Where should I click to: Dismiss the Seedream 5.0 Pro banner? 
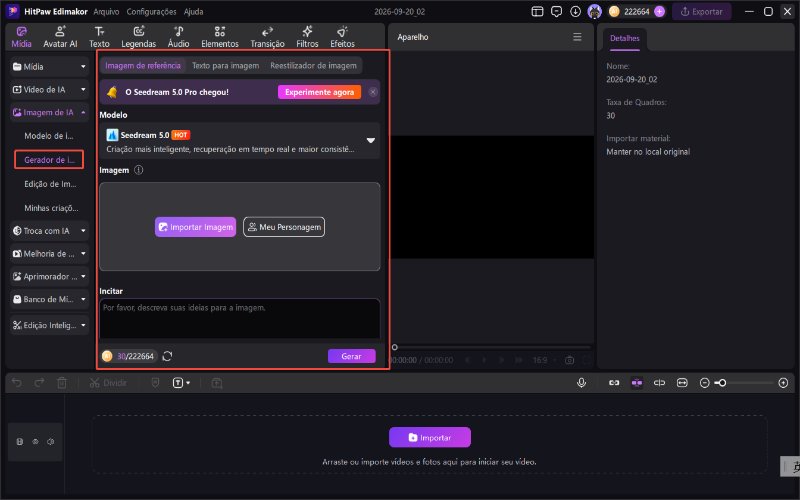373,92
